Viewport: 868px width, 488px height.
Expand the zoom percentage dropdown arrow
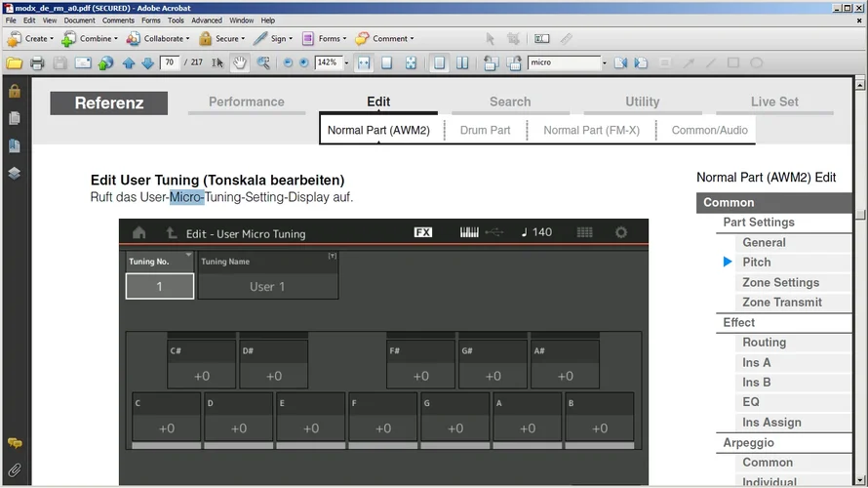pyautogui.click(x=346, y=63)
